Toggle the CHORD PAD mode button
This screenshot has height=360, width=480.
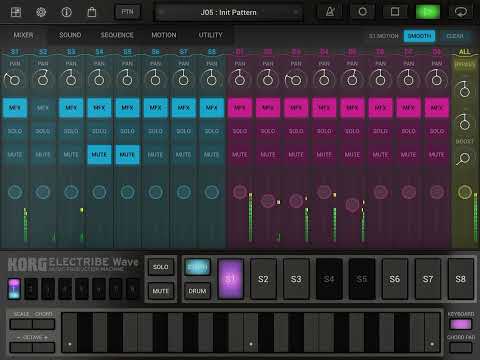pos(461,348)
